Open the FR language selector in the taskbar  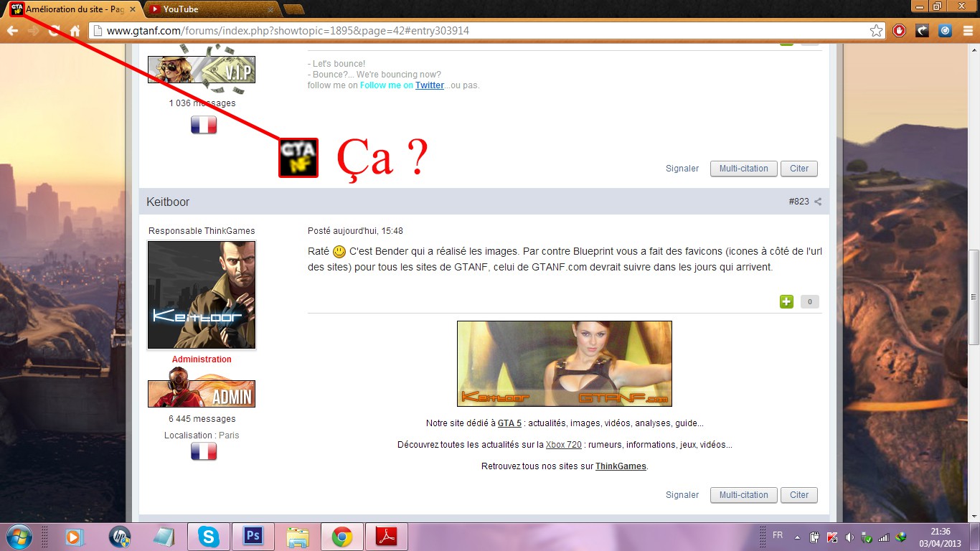pyautogui.click(x=778, y=536)
